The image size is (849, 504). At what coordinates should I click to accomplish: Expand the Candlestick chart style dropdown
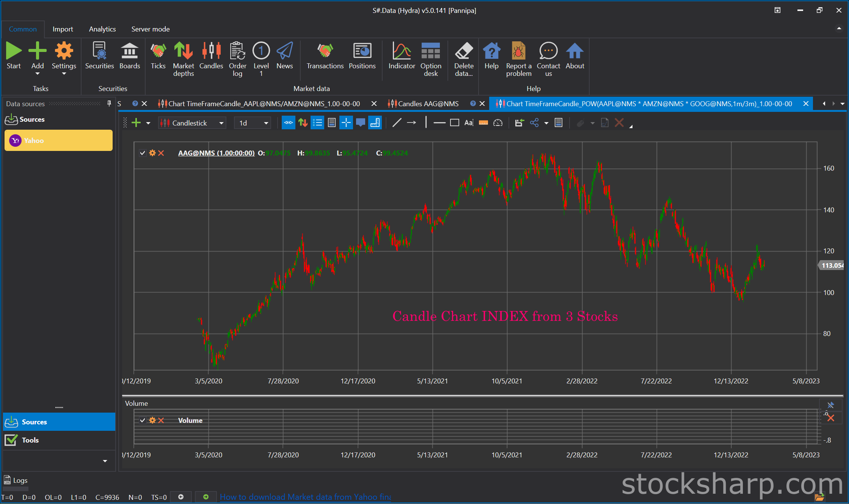(192, 123)
